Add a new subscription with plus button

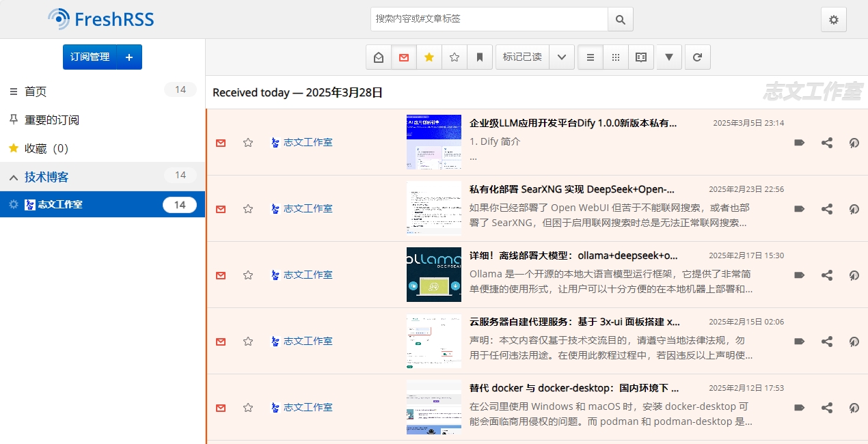tap(129, 57)
